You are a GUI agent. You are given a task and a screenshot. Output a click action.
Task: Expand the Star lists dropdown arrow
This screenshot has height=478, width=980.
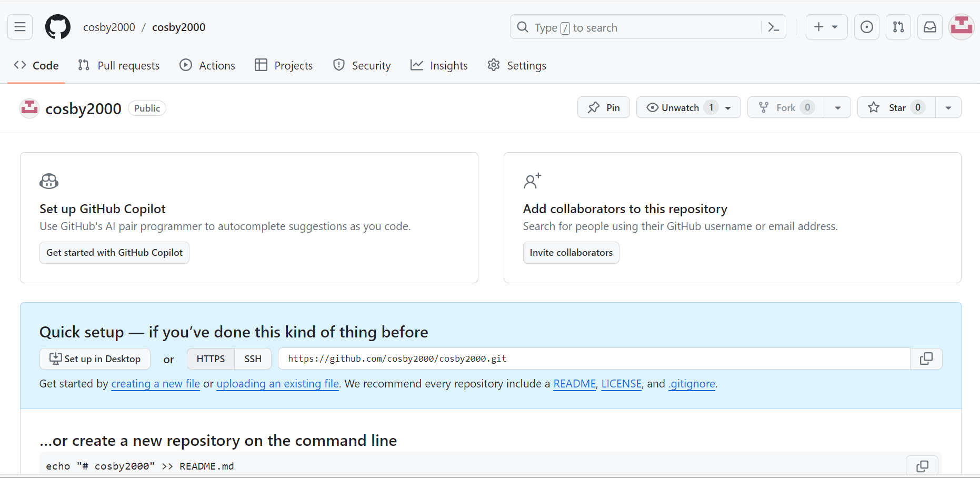(x=948, y=107)
